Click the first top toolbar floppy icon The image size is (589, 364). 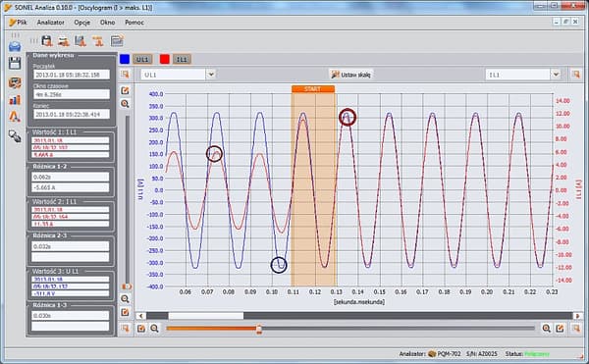[x=47, y=41]
